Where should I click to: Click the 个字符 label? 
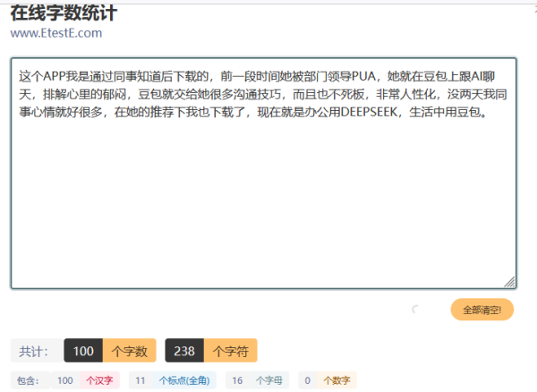[231, 351]
